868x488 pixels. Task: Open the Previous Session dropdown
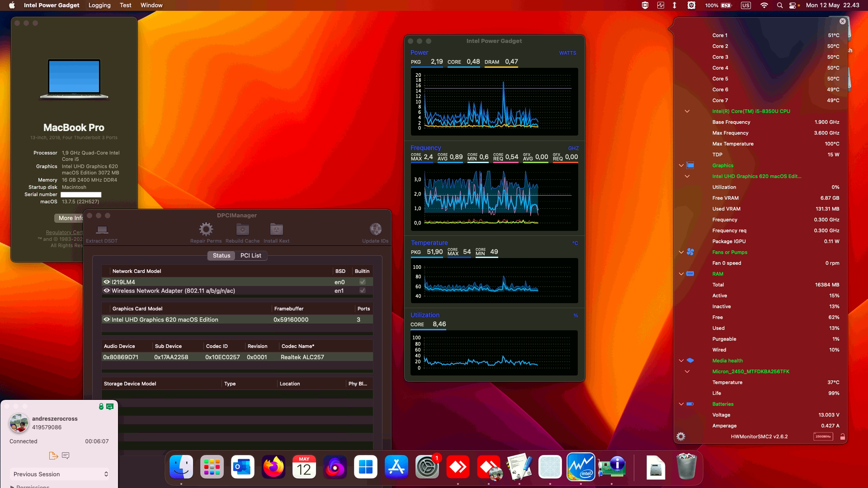point(59,474)
